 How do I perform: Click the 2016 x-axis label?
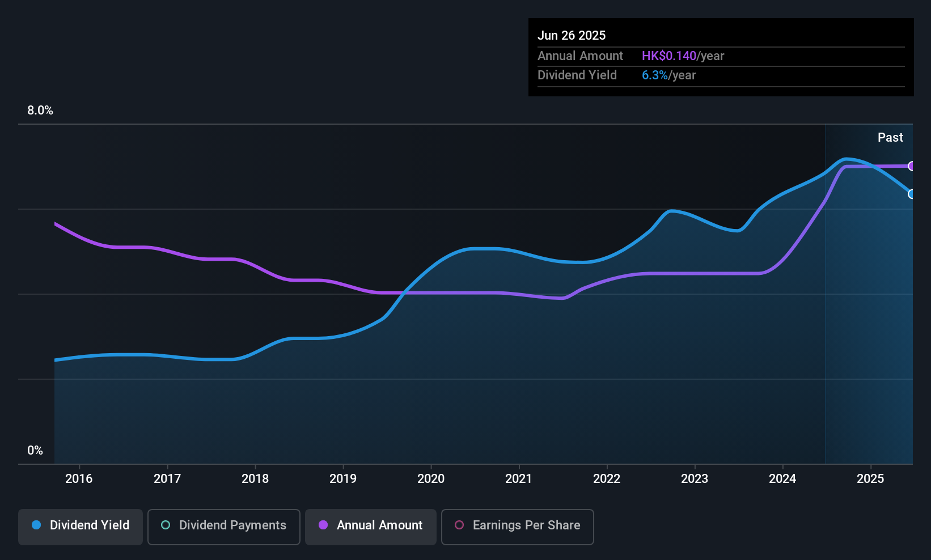click(x=79, y=478)
